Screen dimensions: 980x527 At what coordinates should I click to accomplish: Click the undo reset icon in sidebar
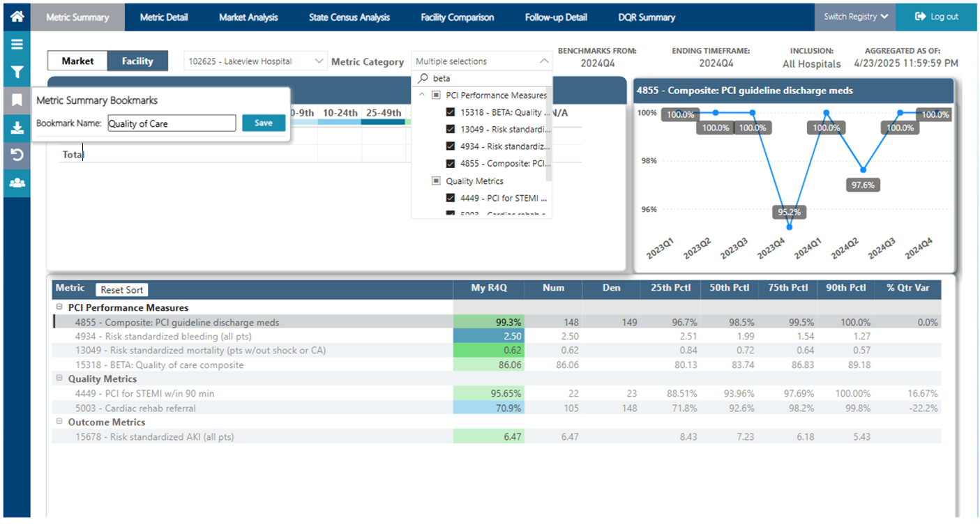coord(17,155)
